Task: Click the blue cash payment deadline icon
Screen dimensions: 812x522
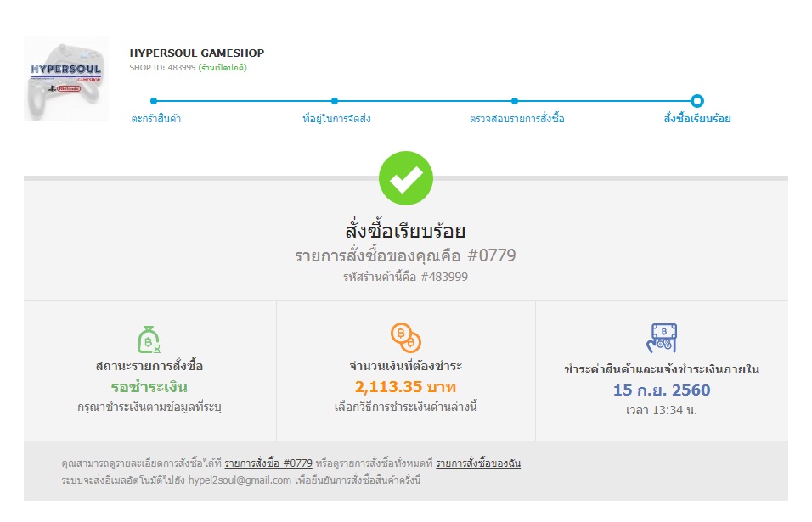Action: 662,337
